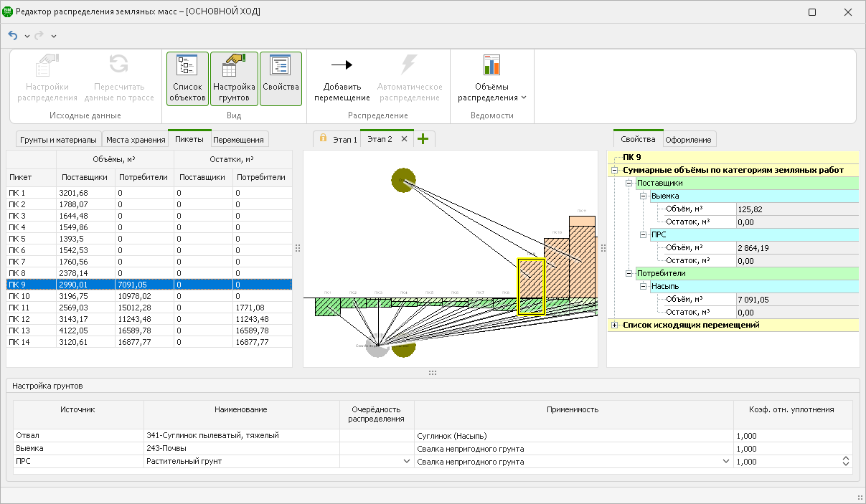Open the Грунты и материалы tab

click(x=58, y=139)
